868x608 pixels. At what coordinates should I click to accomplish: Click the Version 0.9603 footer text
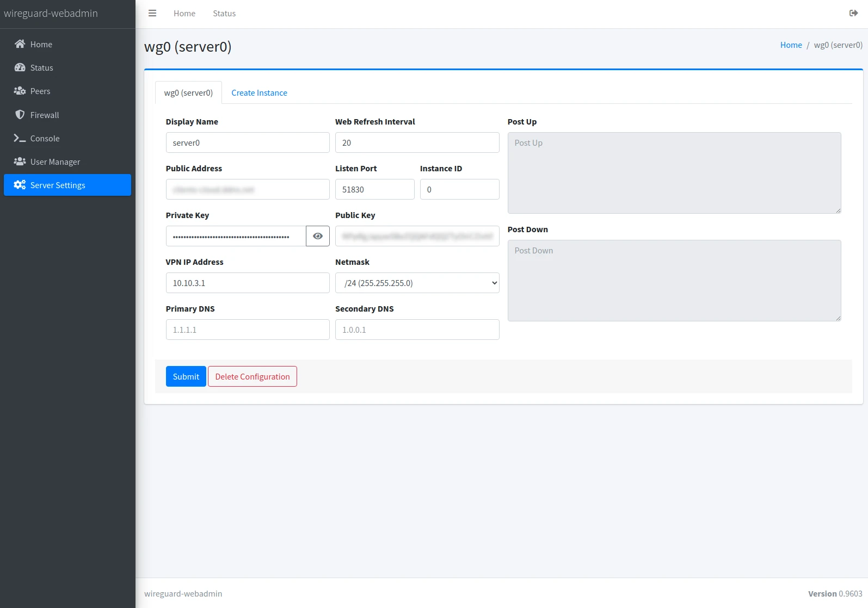coord(835,594)
